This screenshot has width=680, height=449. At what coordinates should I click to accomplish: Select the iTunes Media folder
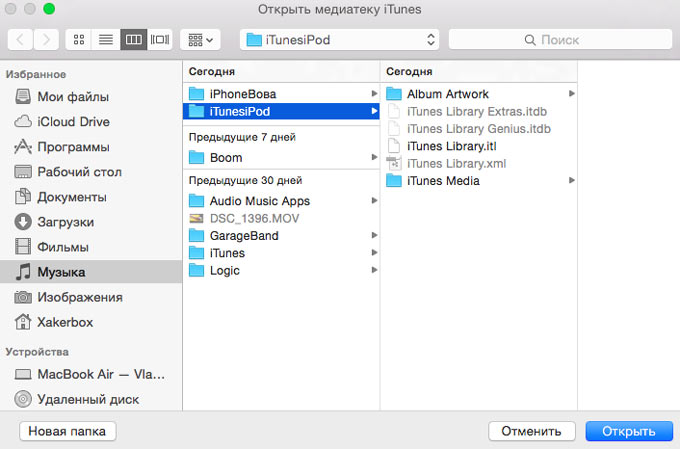[479, 181]
